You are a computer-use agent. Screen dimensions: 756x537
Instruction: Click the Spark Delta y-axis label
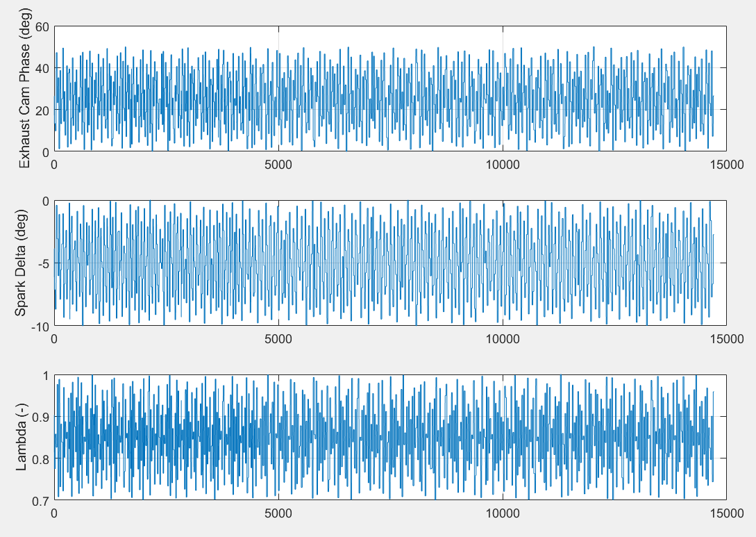click(x=22, y=263)
